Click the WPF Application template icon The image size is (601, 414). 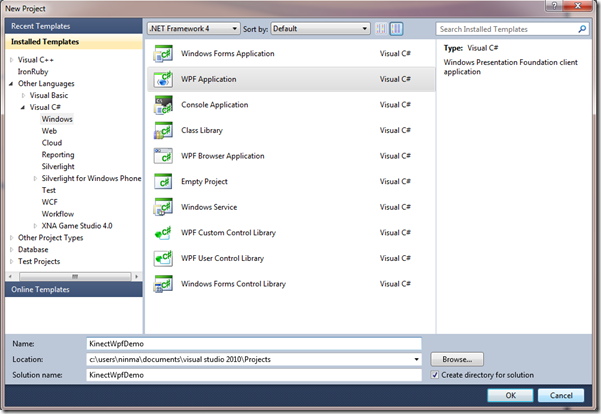click(x=161, y=80)
